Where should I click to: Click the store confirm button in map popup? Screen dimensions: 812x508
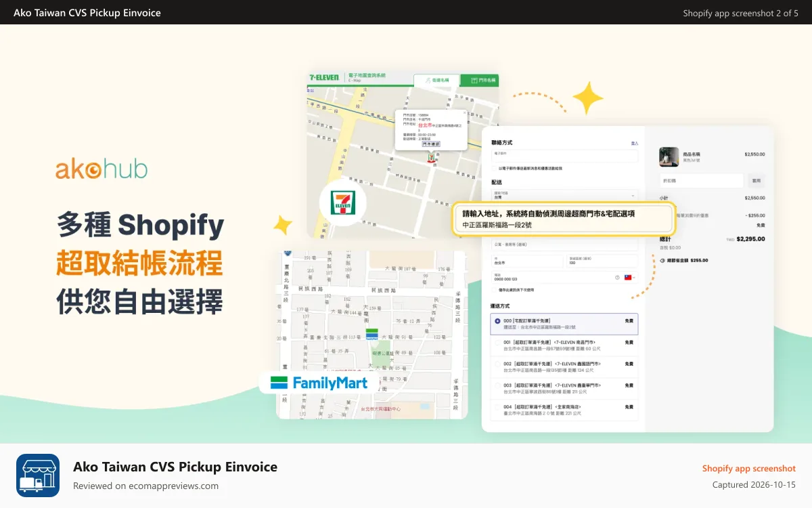click(430, 144)
